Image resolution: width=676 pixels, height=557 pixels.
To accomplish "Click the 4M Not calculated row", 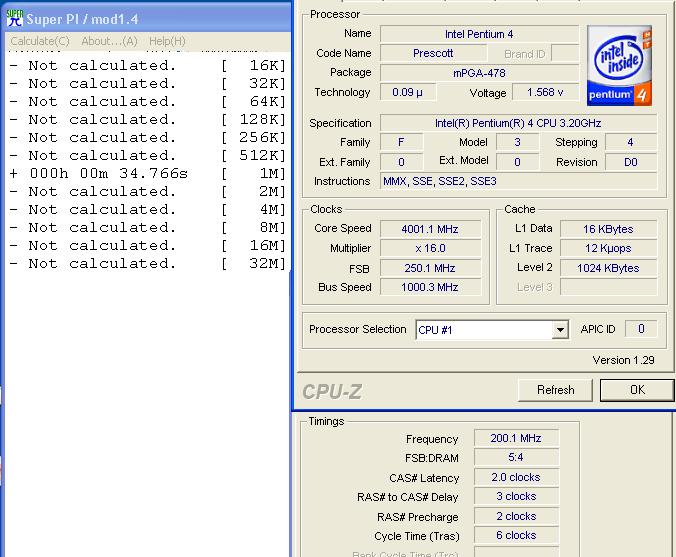I will 147,210.
